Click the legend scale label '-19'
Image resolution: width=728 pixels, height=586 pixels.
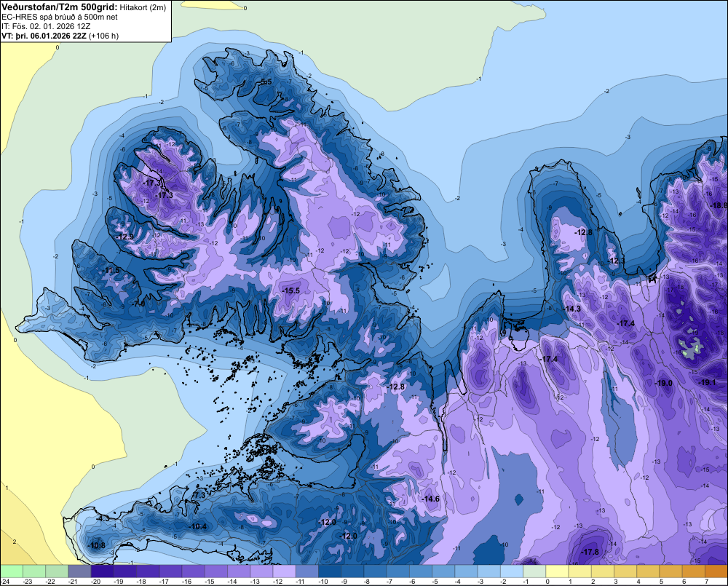[x=119, y=582]
